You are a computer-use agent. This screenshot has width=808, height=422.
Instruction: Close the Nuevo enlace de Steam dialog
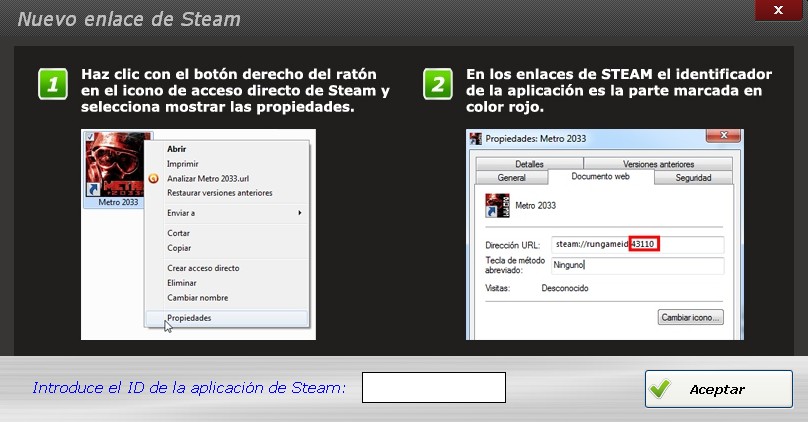(x=778, y=10)
